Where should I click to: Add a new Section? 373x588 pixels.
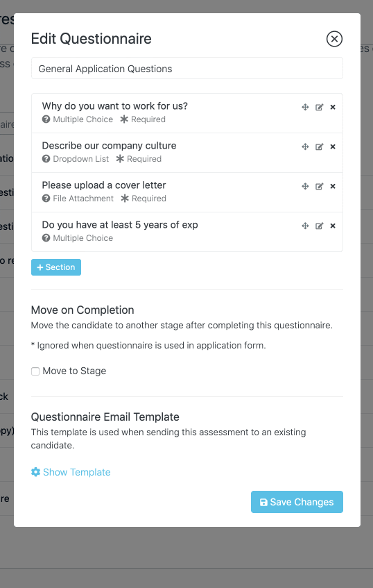click(56, 267)
